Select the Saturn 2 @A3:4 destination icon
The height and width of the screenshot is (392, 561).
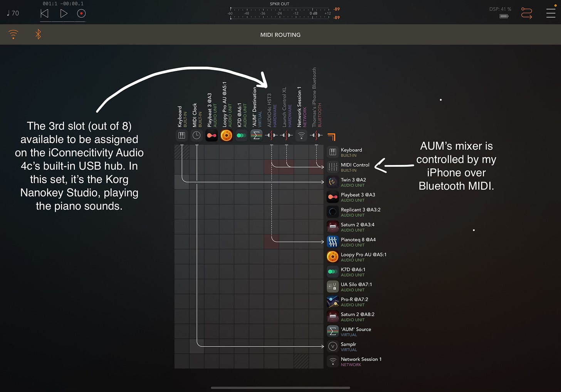[333, 227]
